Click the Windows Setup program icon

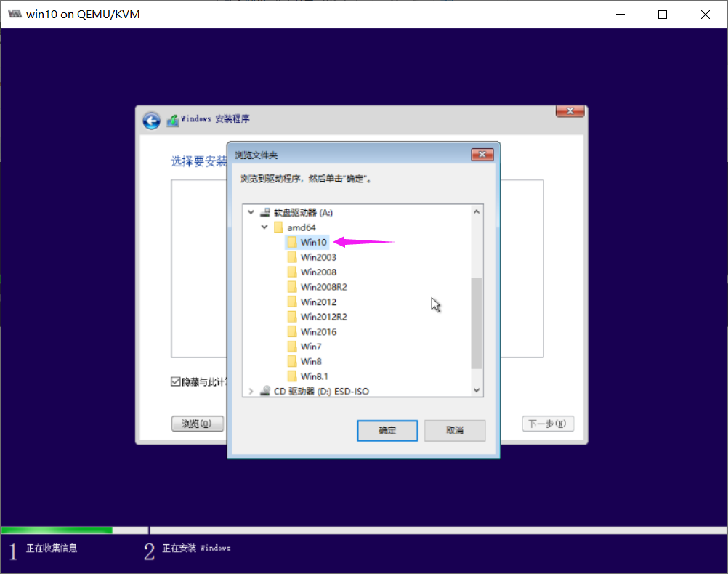tap(173, 121)
